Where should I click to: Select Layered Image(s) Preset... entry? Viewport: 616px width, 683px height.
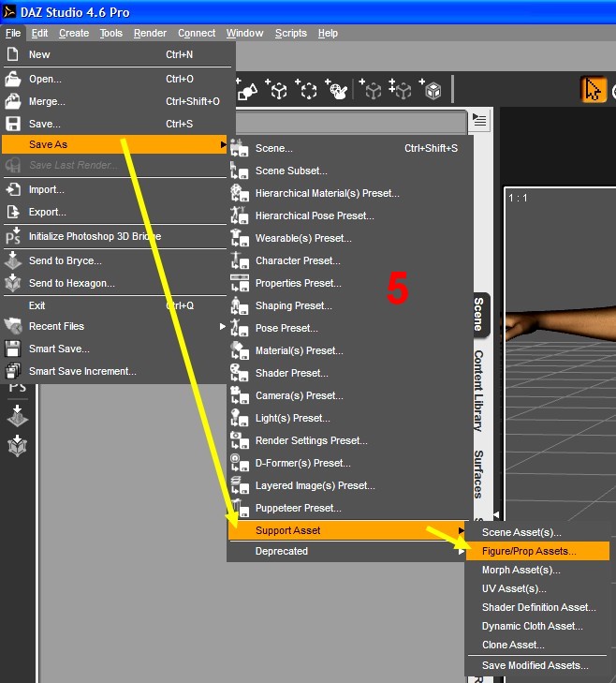point(350,485)
